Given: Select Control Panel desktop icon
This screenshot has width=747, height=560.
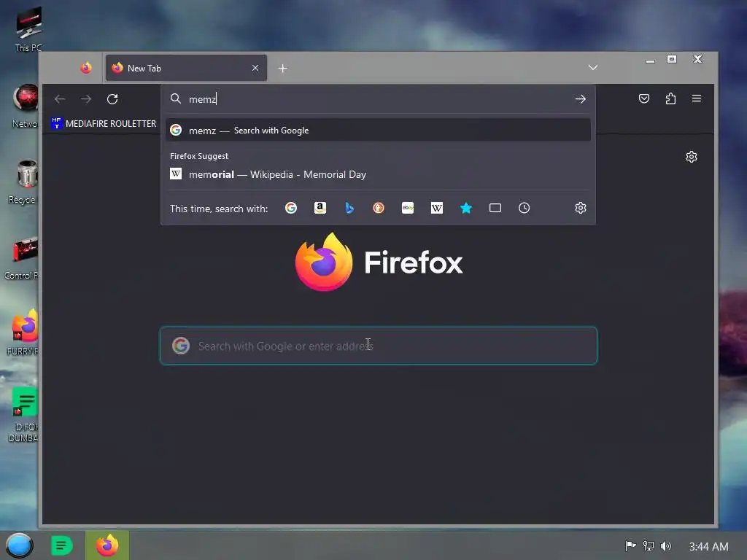Looking at the screenshot, I should 22,258.
